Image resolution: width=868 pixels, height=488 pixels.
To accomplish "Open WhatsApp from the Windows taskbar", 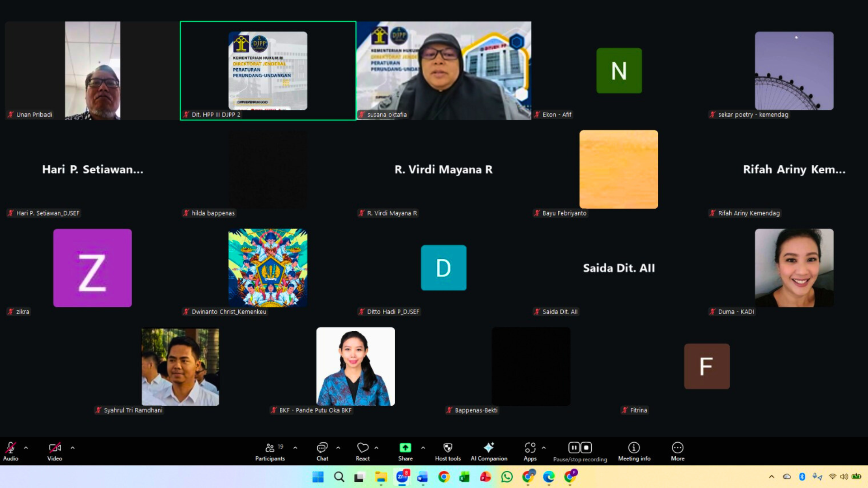I will tap(507, 477).
